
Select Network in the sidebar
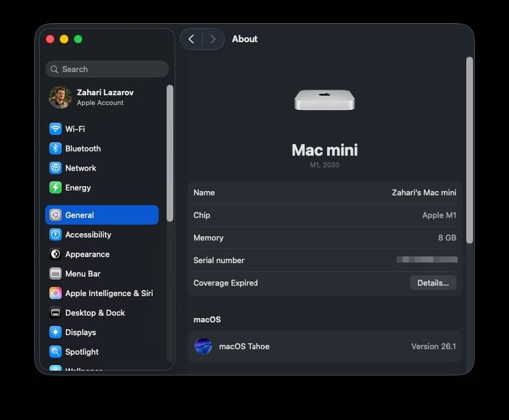coord(102,168)
